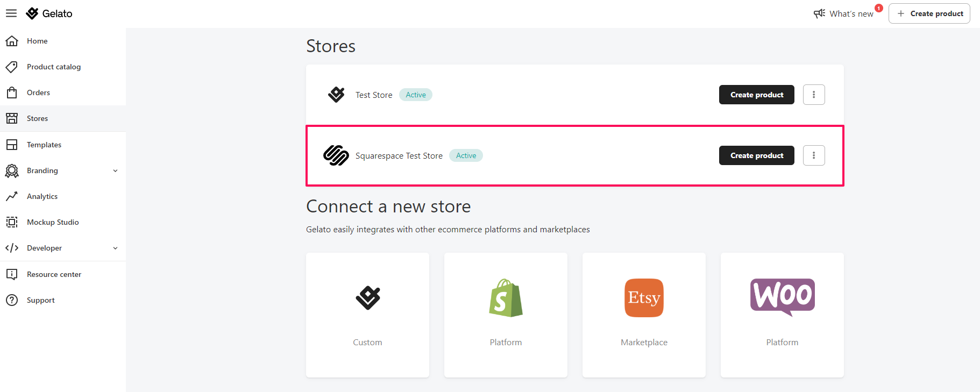Open the What's new link

tap(851, 13)
